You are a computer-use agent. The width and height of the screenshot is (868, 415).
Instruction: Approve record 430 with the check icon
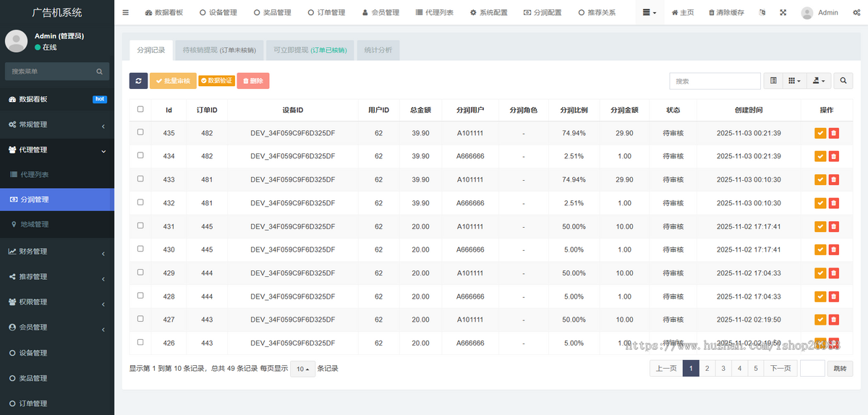(x=820, y=249)
